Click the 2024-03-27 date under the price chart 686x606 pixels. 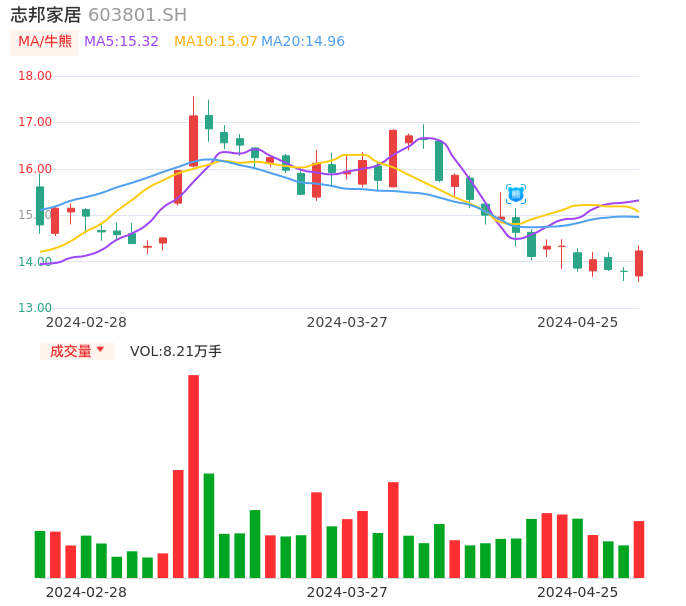click(x=347, y=322)
